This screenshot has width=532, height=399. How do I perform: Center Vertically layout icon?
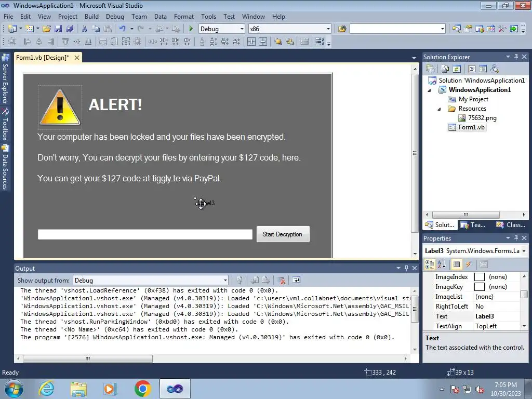(263, 42)
